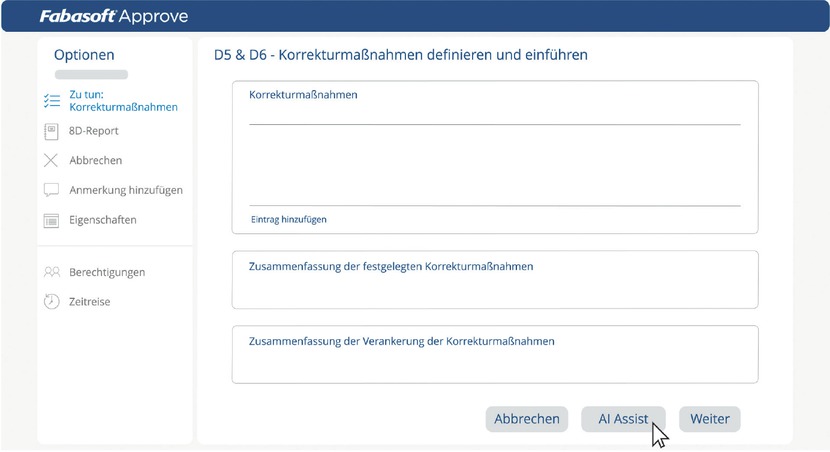Click the AI Assist button
This screenshot has width=830, height=452.
[623, 419]
